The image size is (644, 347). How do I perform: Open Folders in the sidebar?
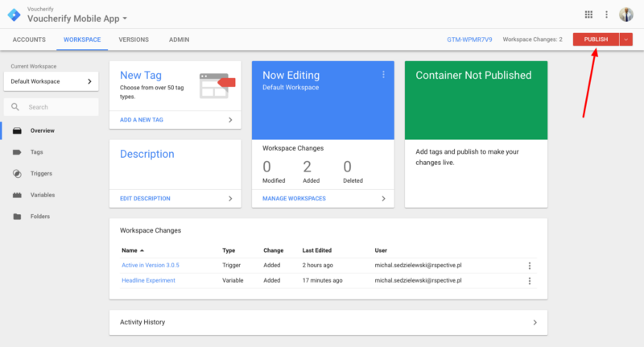39,217
